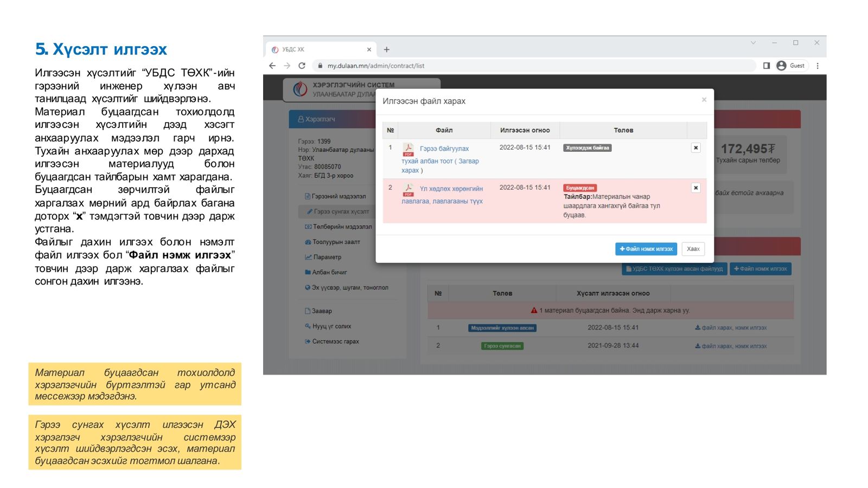Open Эх үүсвэр, шугам, тоноглол item
The width and height of the screenshot is (868, 488).
tap(347, 287)
